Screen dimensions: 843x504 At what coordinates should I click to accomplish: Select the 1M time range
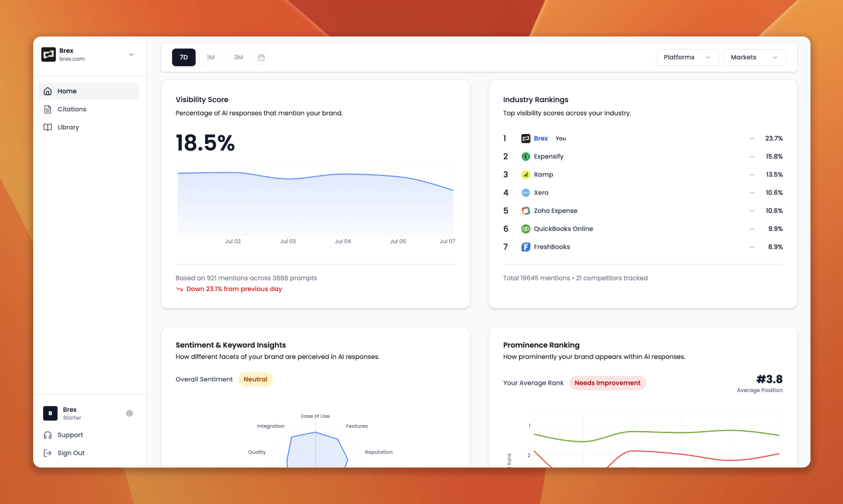pos(210,57)
